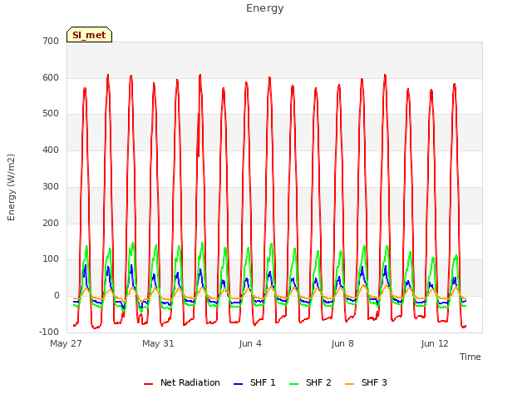The width and height of the screenshot is (532, 399).
Task: Toggle the SHF 2 legend entry
Action: (x=310, y=382)
